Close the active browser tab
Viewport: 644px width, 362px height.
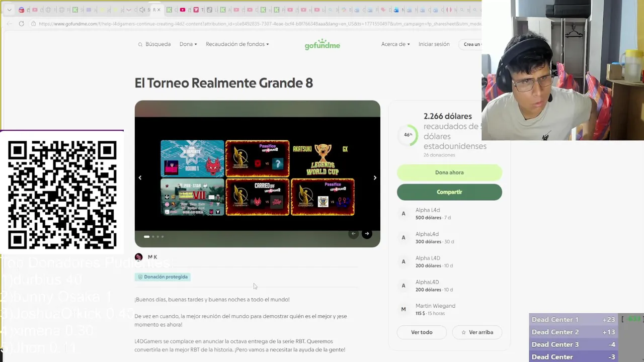[x=159, y=10]
